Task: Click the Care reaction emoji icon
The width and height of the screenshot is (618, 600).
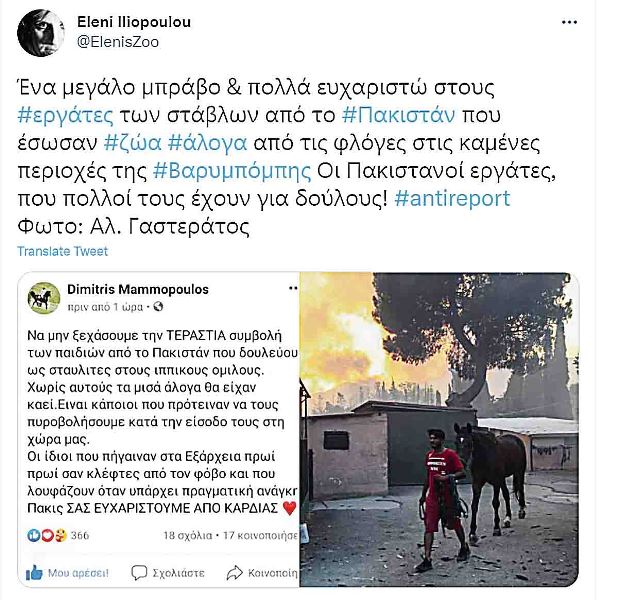Action: tap(60, 535)
